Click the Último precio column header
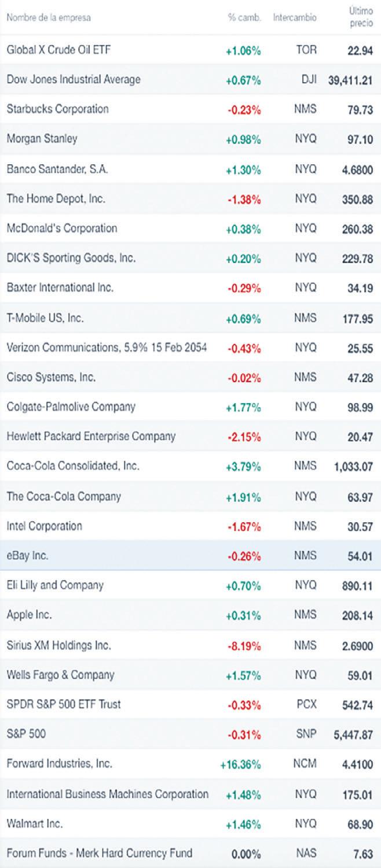Image resolution: width=381 pixels, height=868 pixels. (x=360, y=18)
